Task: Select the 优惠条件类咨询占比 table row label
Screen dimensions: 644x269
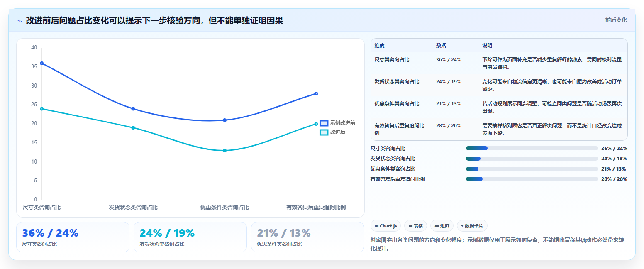Action: click(397, 104)
